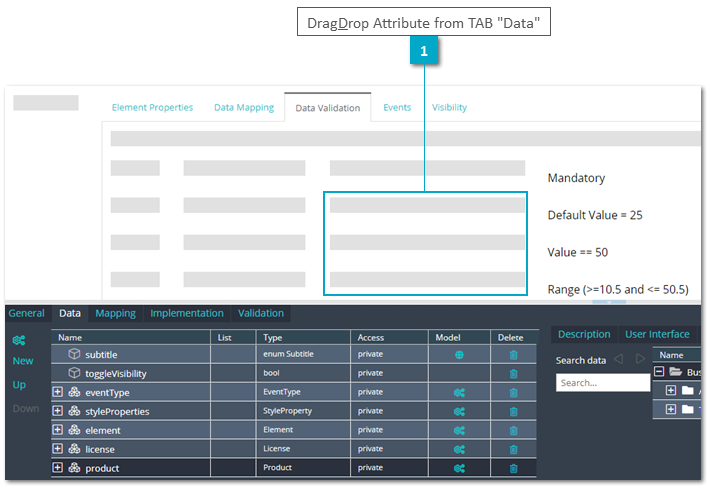Open the Events tab
710x489 pixels.
[x=397, y=107]
